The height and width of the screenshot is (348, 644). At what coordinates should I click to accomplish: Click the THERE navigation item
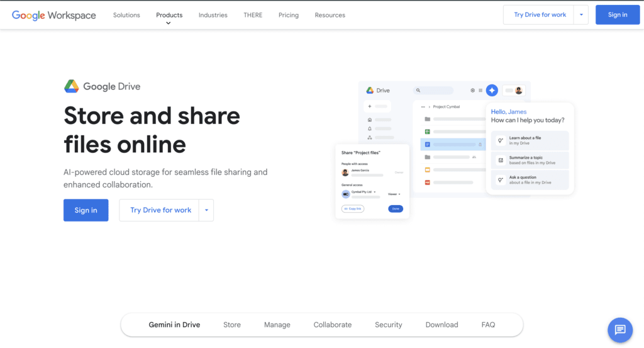(x=253, y=15)
